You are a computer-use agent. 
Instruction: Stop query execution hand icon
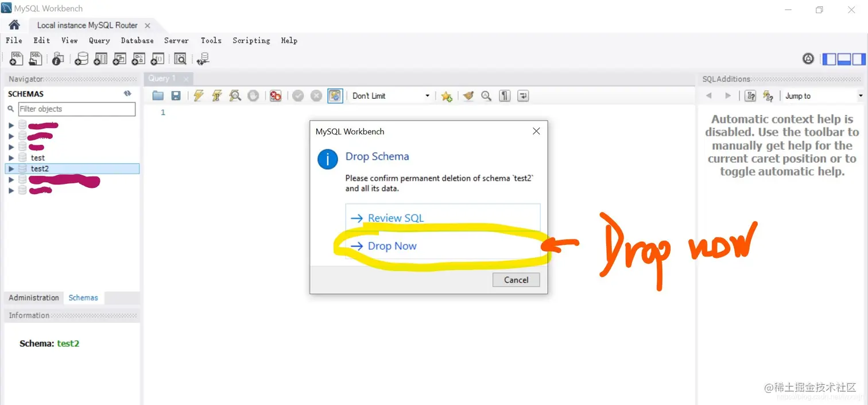click(x=253, y=96)
